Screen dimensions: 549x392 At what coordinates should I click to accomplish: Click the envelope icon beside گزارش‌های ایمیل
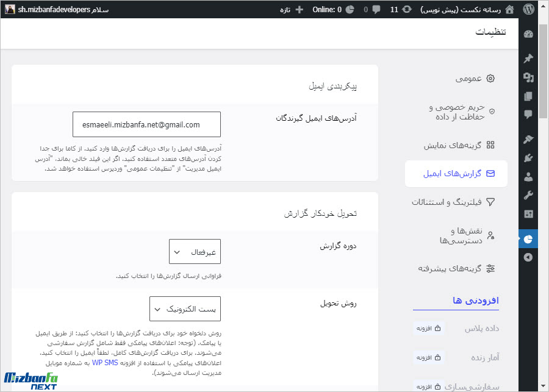pos(490,174)
